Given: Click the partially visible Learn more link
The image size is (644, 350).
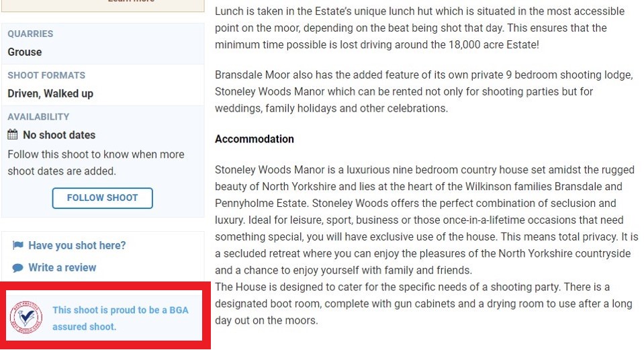Looking at the screenshot, I should [131, 1].
